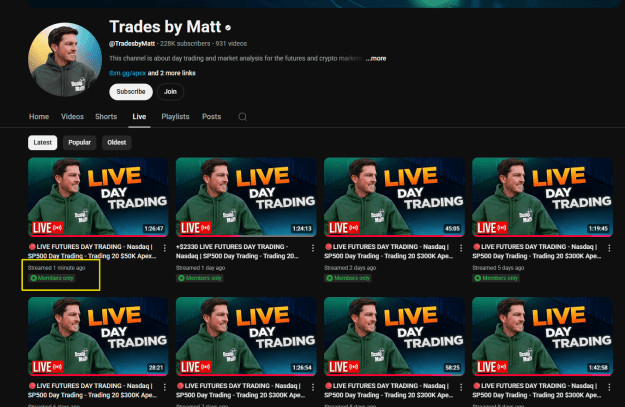Sort streams by Popular
The width and height of the screenshot is (625, 407).
coord(79,143)
